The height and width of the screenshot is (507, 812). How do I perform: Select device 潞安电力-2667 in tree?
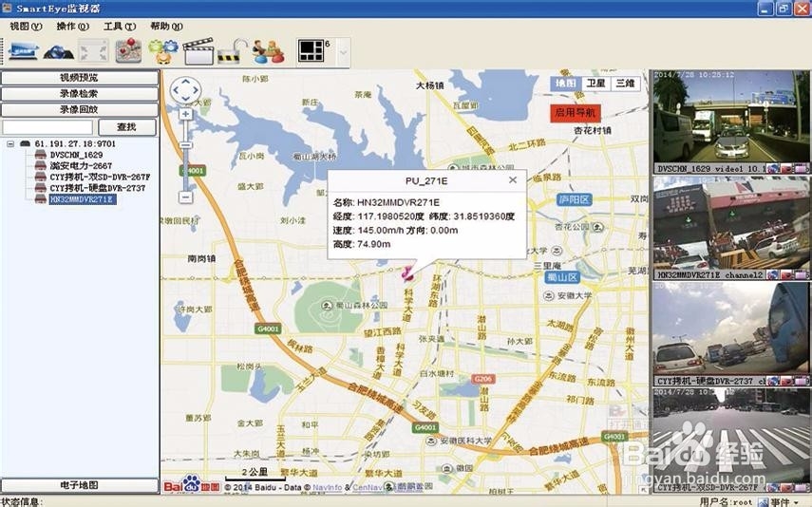[x=81, y=166]
